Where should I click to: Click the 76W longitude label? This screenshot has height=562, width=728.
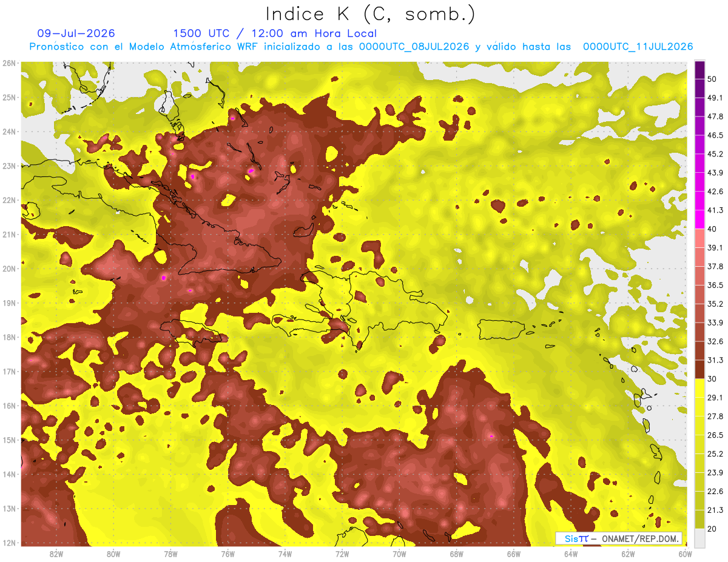tap(228, 554)
